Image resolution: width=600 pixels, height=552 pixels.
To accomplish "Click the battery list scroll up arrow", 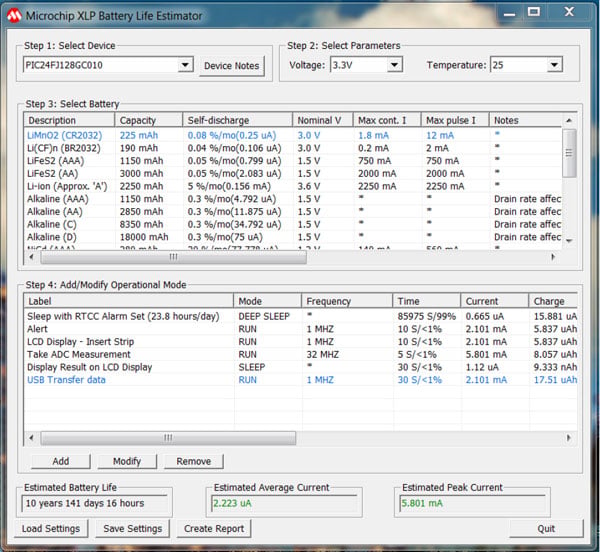I will (569, 120).
